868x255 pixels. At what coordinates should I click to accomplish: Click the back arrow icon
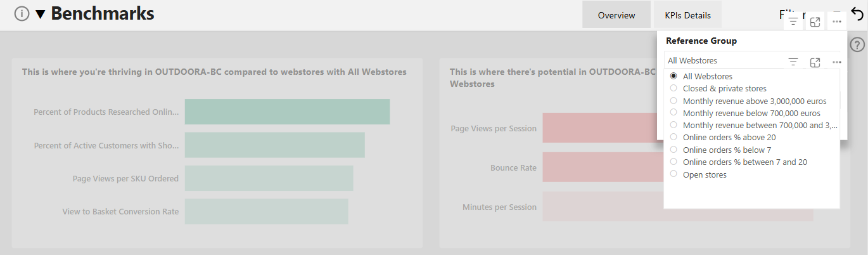tap(857, 14)
